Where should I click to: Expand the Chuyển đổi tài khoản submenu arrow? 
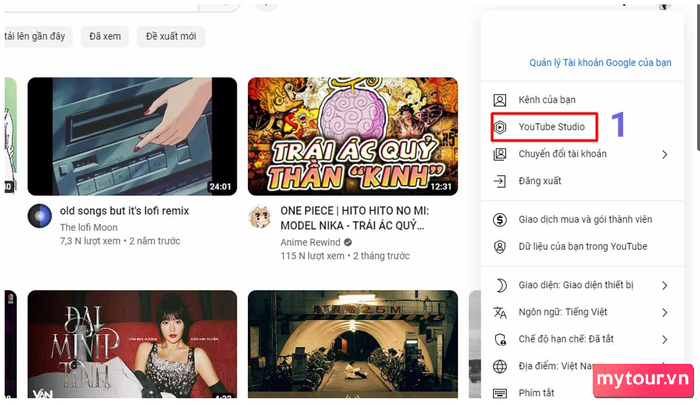pyautogui.click(x=665, y=154)
